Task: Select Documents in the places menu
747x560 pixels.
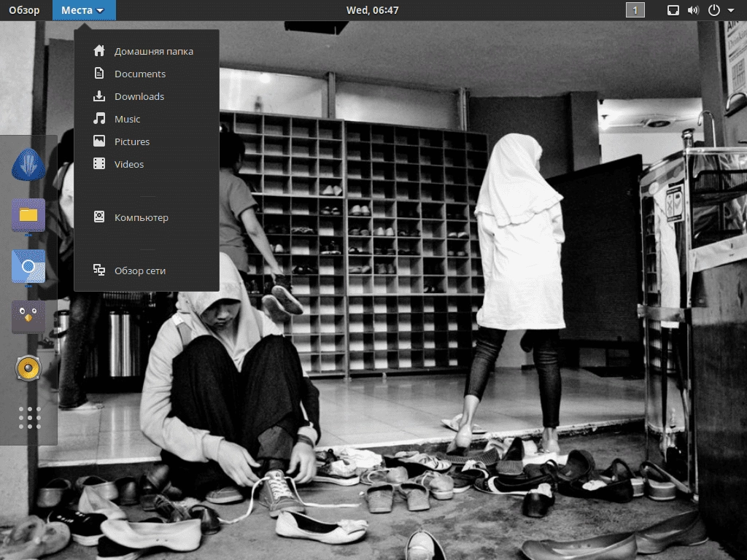Action: point(147,74)
